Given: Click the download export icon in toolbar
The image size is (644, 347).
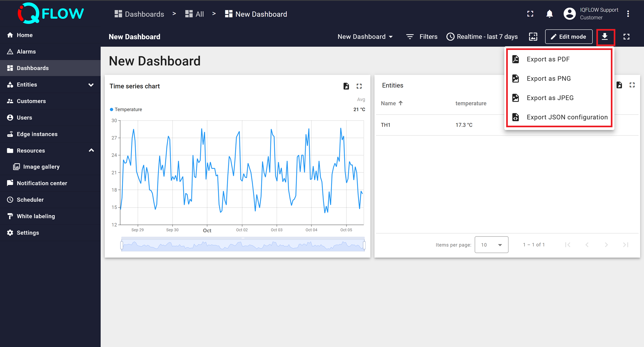Looking at the screenshot, I should (x=605, y=37).
